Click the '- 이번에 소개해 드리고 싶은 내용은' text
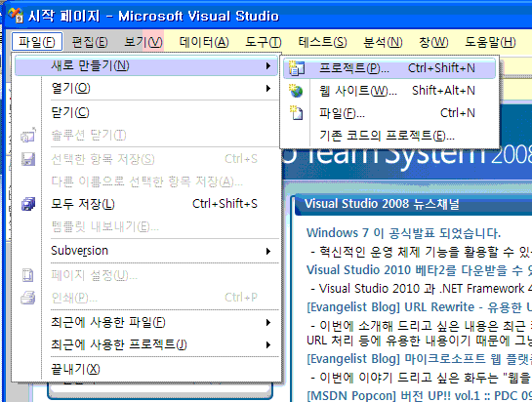This screenshot has width=532, height=402. 421,326
